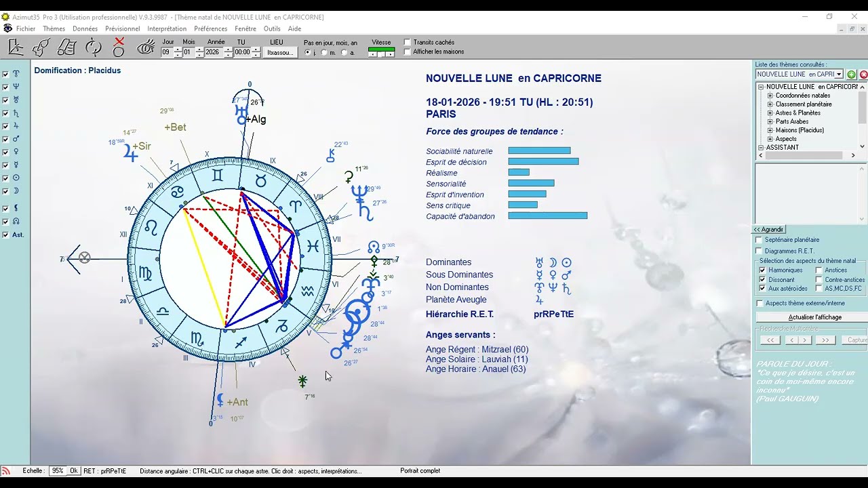Toggle the Saturn checkbox in left sidebar
Viewport: 868px width, 488px height.
point(5,113)
